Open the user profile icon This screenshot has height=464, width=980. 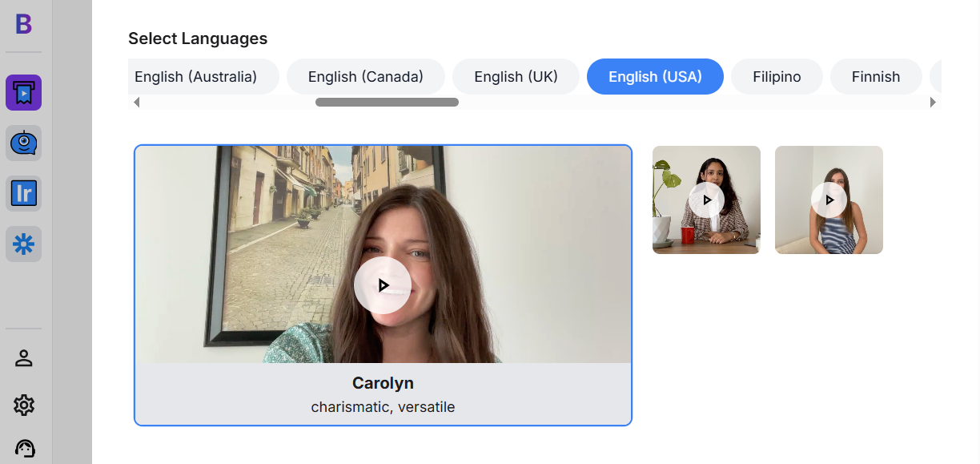[x=24, y=358]
